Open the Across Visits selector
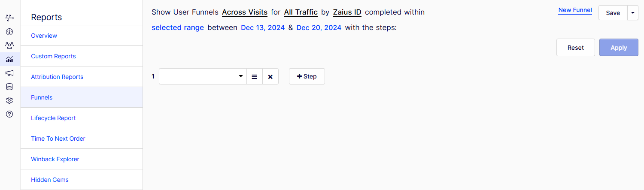The width and height of the screenshot is (644, 190). tap(245, 12)
